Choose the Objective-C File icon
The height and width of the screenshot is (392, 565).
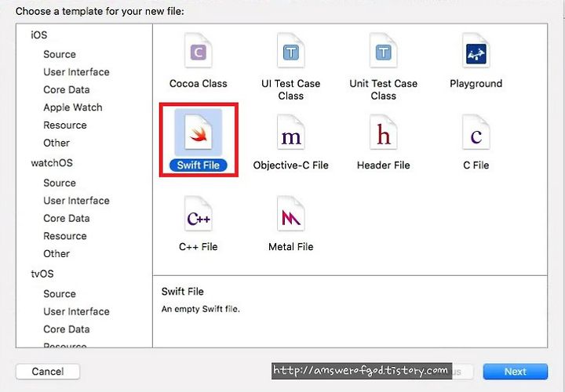pyautogui.click(x=291, y=132)
